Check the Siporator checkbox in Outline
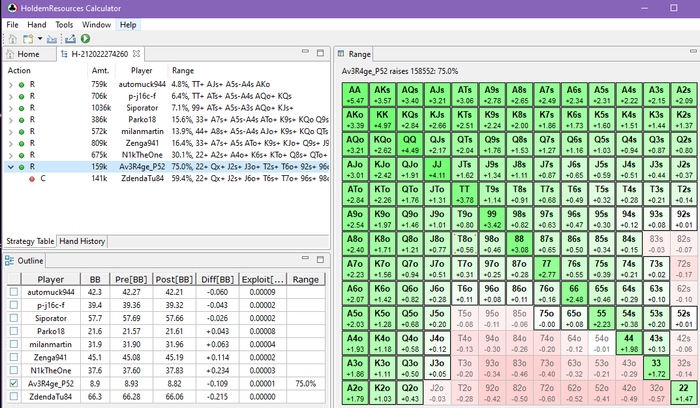Viewport: 700px width, 408px height. [x=14, y=318]
